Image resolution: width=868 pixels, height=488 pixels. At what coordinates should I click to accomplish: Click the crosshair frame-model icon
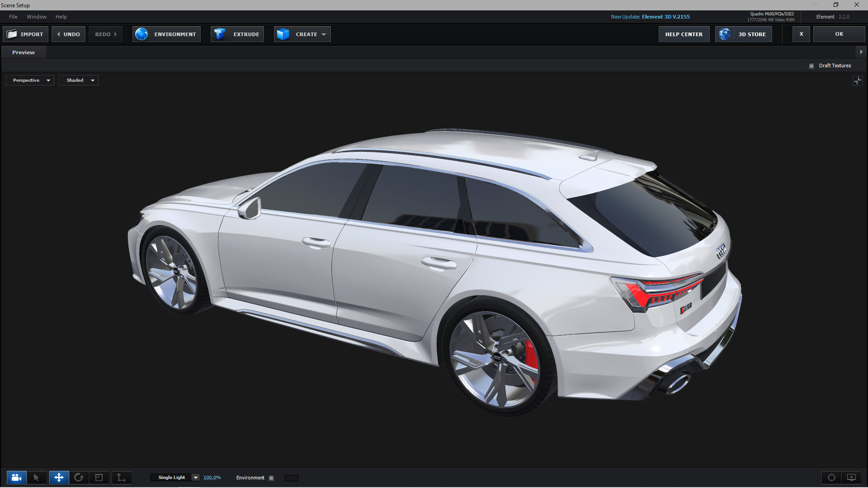tap(831, 478)
